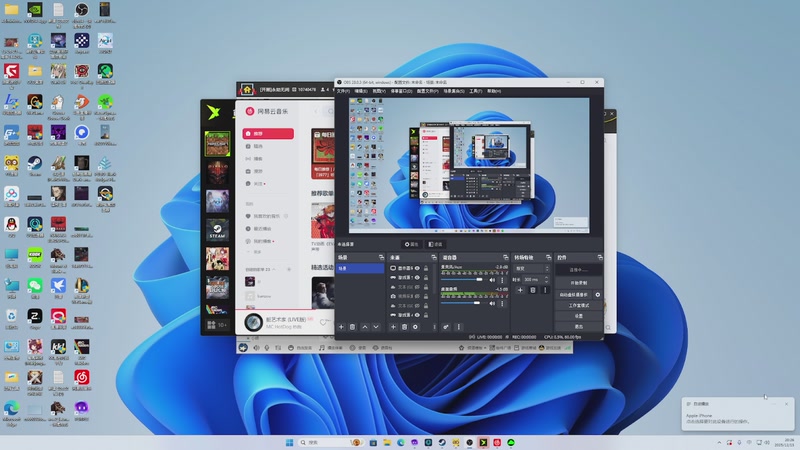Pop out the Controls dock panel

[600, 258]
